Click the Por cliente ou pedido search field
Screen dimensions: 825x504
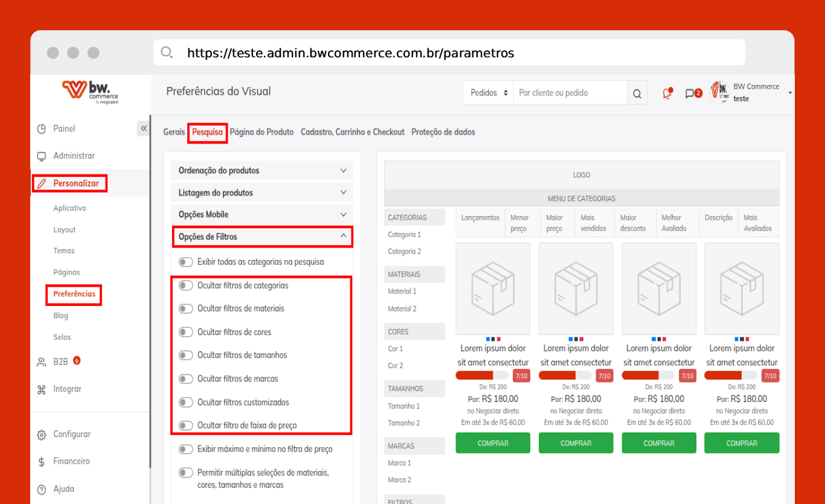(570, 93)
